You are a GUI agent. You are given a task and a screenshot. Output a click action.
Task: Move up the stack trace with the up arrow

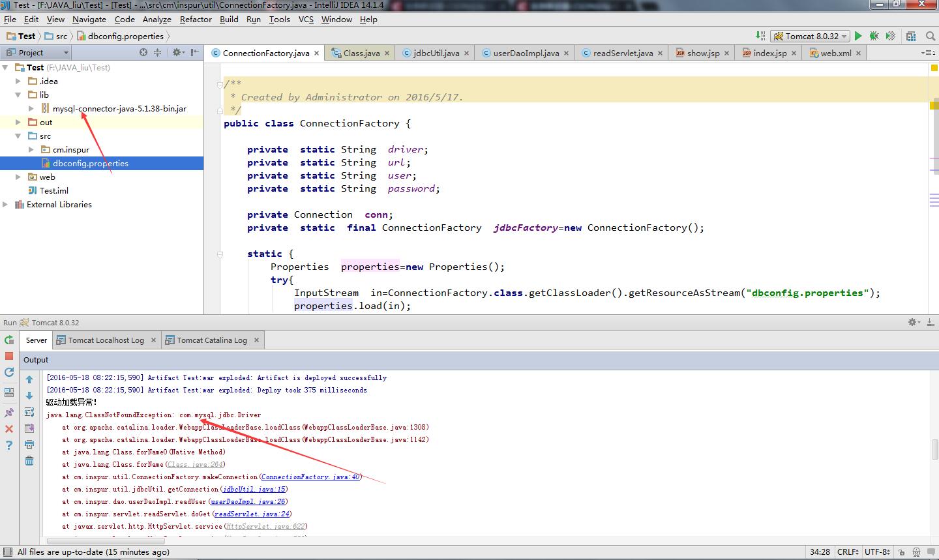tap(29, 379)
